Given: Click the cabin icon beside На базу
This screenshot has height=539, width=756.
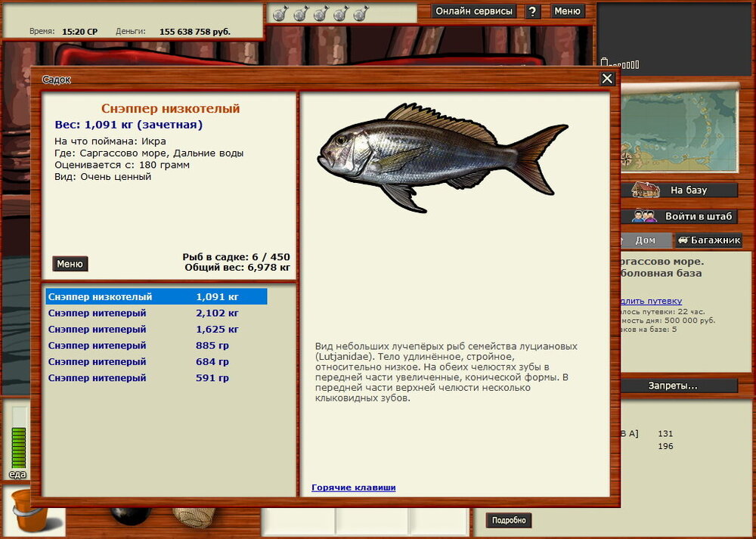Looking at the screenshot, I should [645, 191].
